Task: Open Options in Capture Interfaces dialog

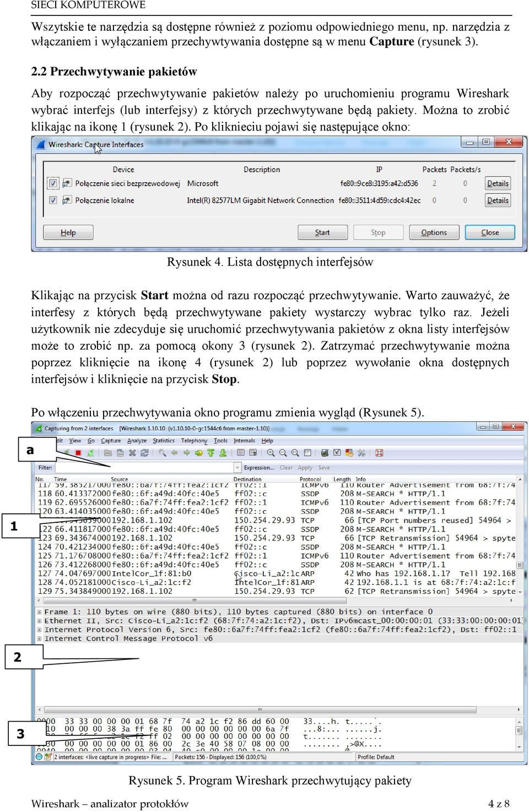Action: (434, 232)
